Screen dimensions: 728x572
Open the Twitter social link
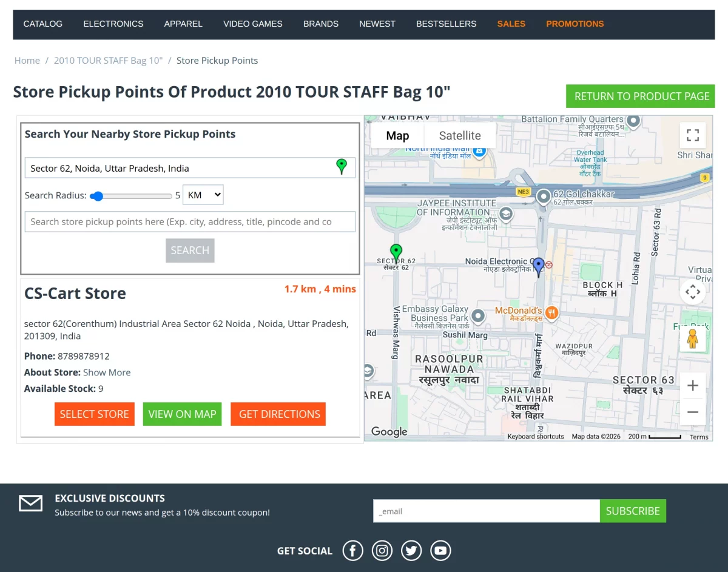click(411, 551)
